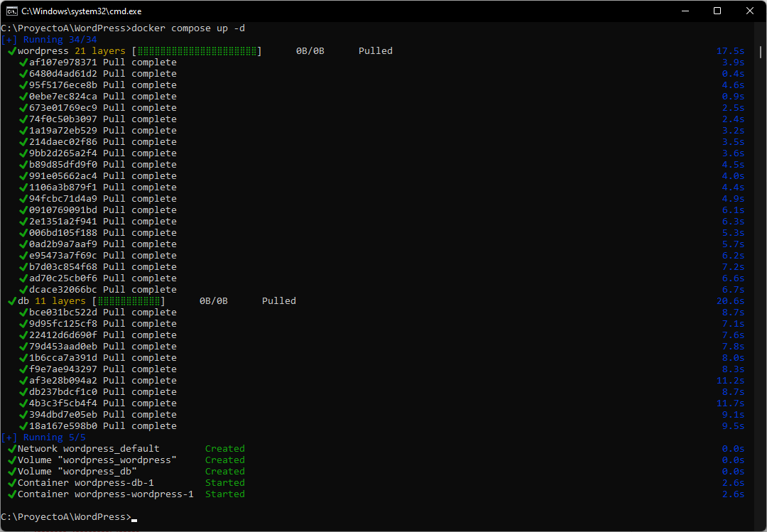Click the check beside Network wordpress_default
767x532 pixels.
click(12, 449)
